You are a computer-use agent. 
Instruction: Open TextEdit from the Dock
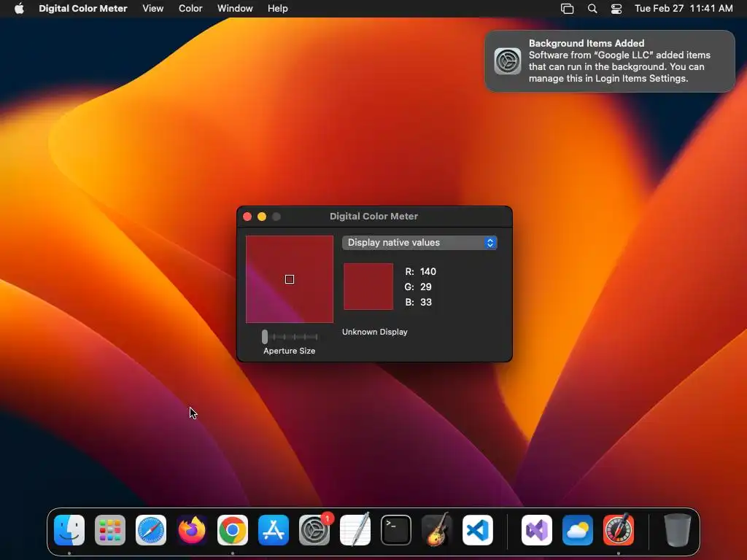point(355,530)
